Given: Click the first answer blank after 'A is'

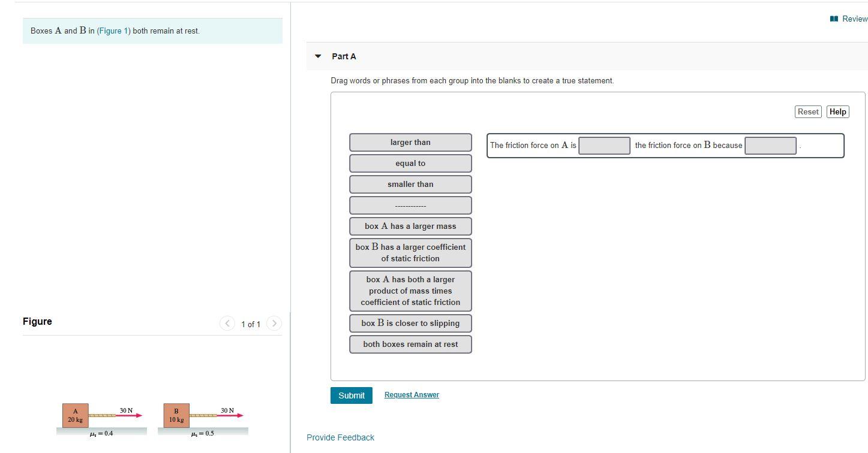Looking at the screenshot, I should (604, 145).
